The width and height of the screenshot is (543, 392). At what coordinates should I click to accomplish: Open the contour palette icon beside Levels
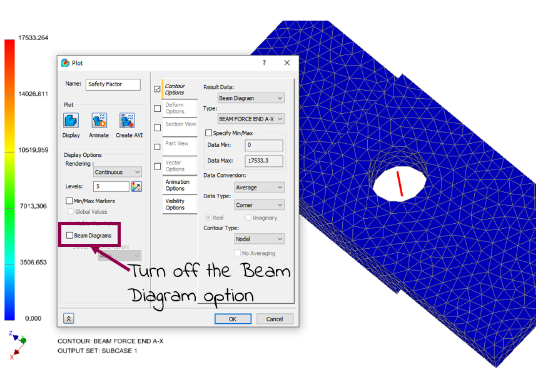point(137,186)
